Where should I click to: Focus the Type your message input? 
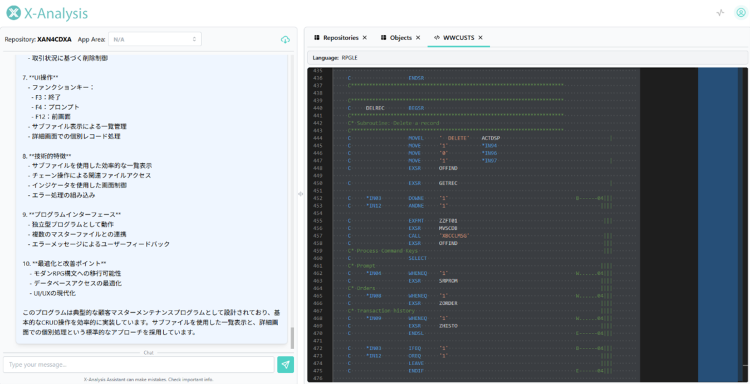139,364
